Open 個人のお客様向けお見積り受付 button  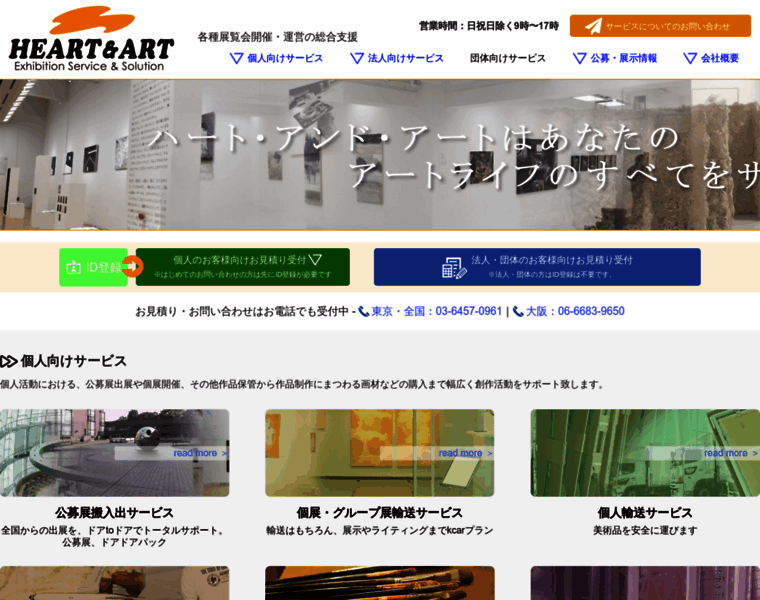[x=243, y=267]
